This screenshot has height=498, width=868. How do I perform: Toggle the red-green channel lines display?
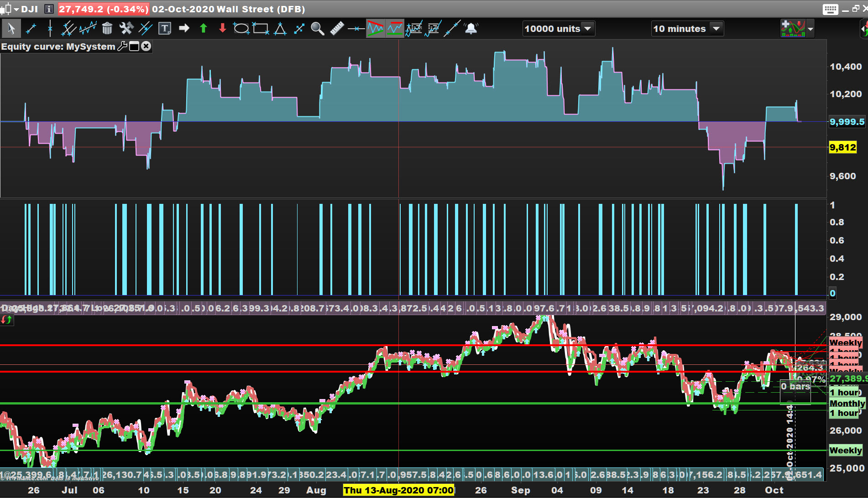(375, 29)
